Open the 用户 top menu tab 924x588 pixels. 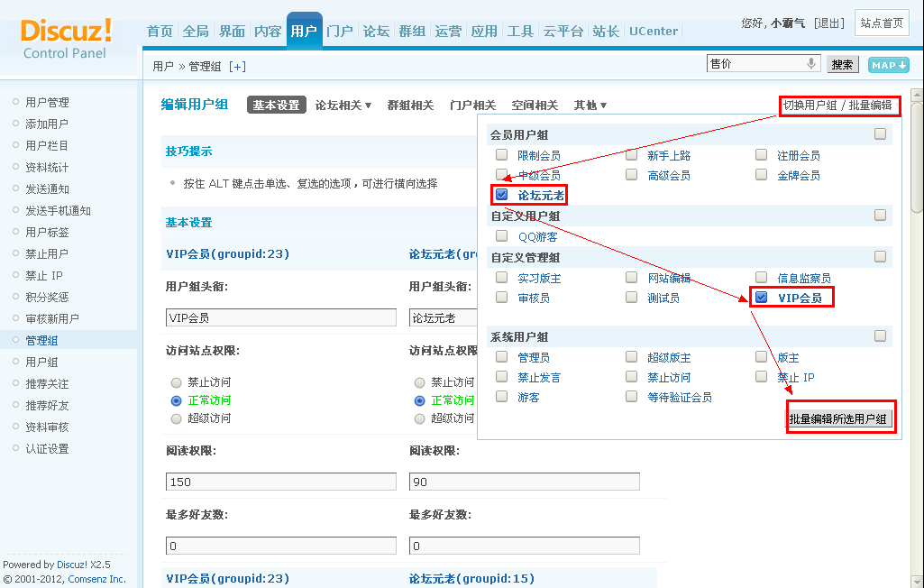point(304,31)
